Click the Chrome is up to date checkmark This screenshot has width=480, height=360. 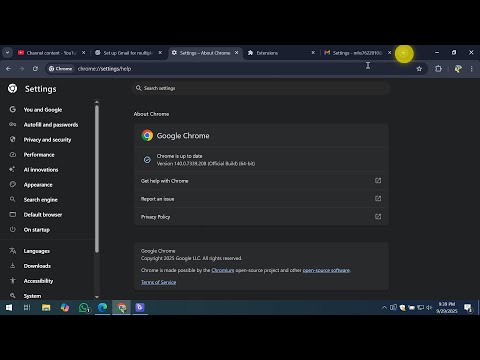(147, 160)
